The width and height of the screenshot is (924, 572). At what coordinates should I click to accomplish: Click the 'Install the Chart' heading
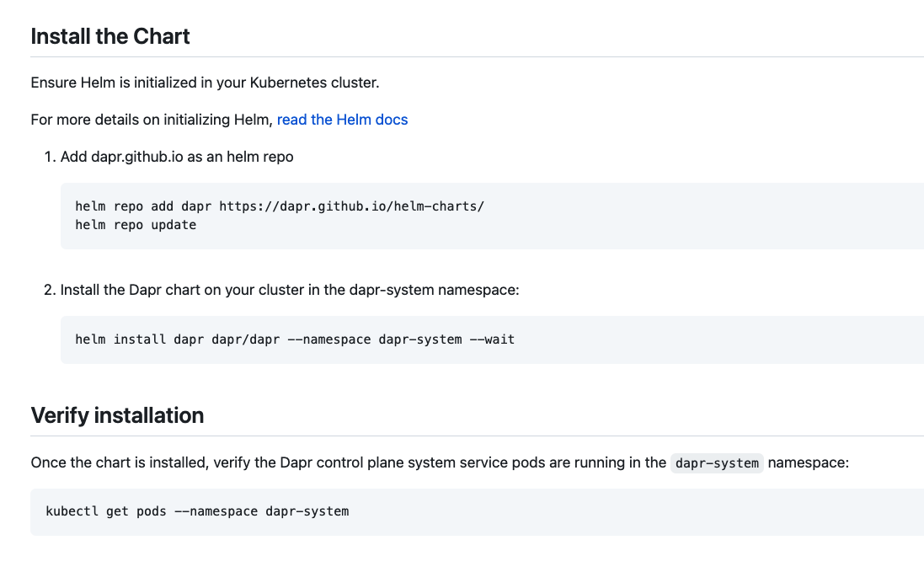point(110,36)
